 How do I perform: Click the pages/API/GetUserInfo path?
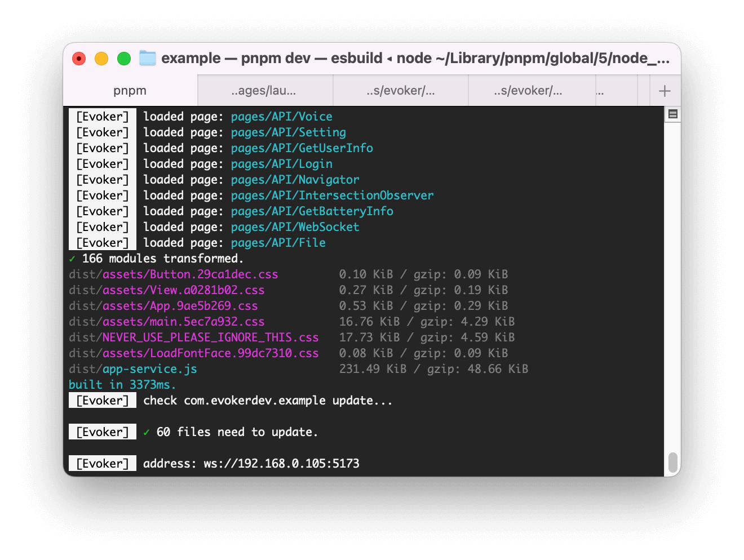point(302,148)
